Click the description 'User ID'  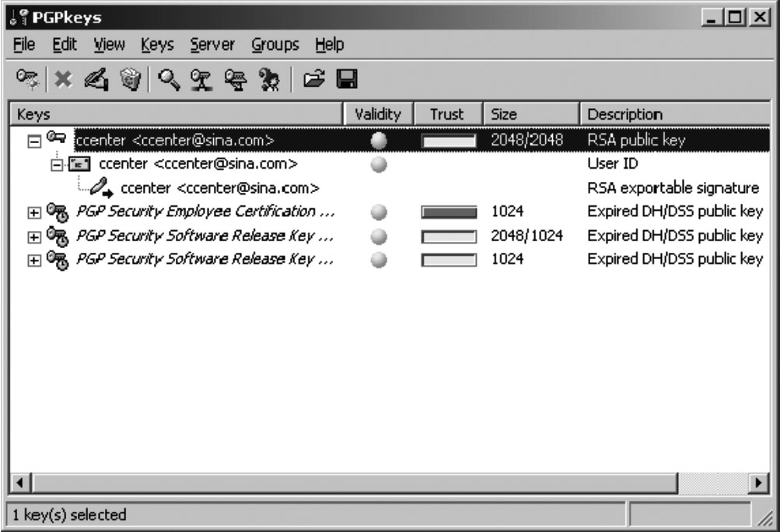tap(612, 164)
